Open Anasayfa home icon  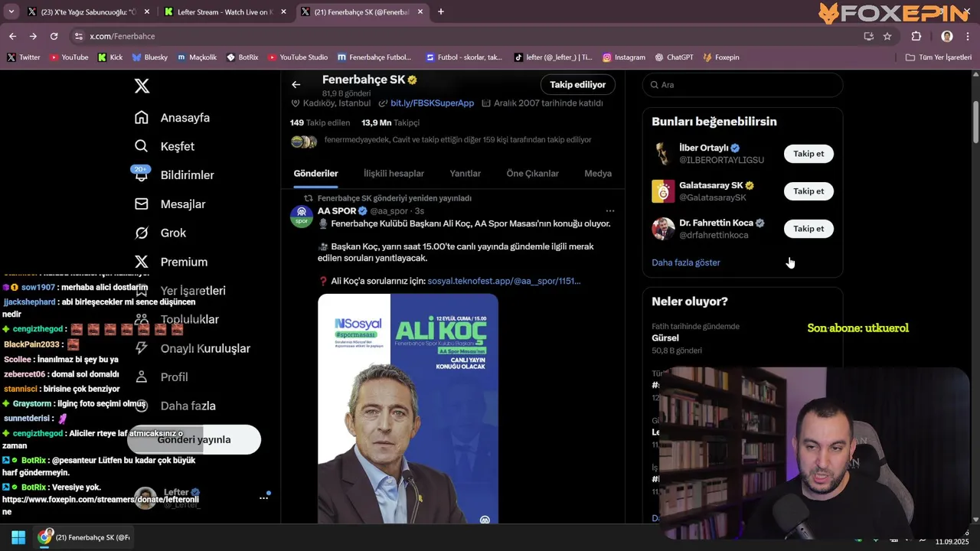(142, 117)
